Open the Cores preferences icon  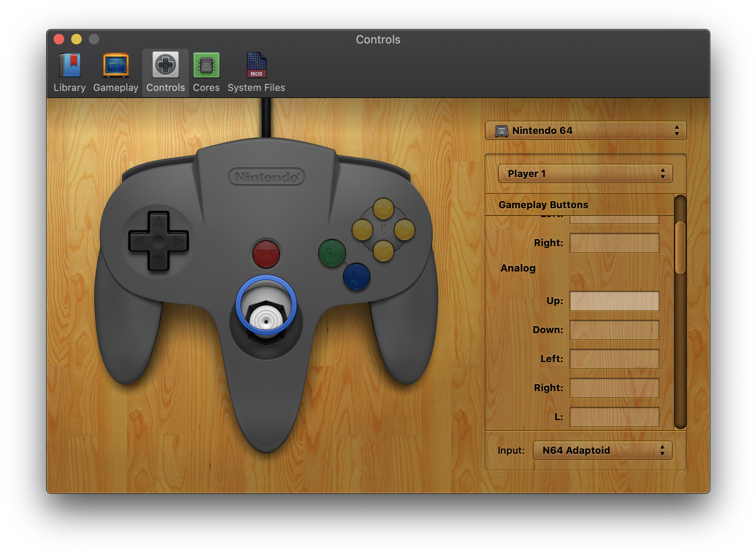tap(206, 72)
